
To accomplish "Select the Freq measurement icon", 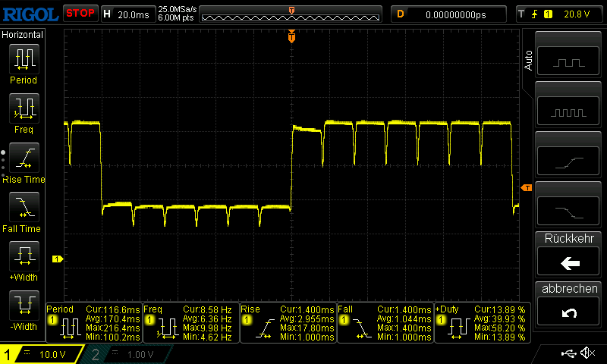I will pyautogui.click(x=23, y=108).
